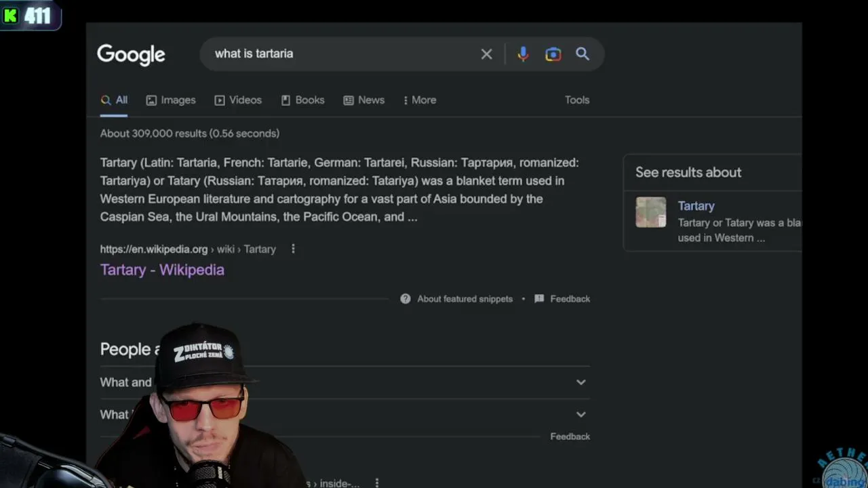Screen dimensions: 868x488
Task: Click the result count 'About 309,000 results' text
Action: click(190, 134)
